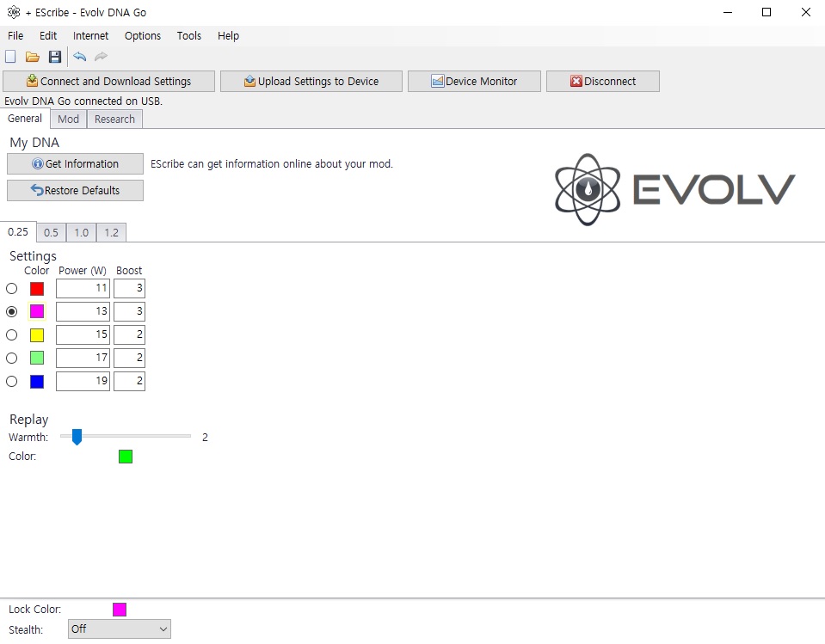Click Upload Settings to Device
The image size is (825, 644).
click(x=311, y=82)
